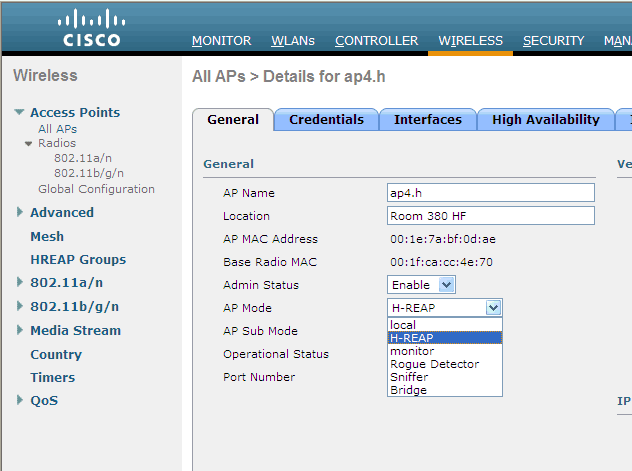The width and height of the screenshot is (632, 471).
Task: Open Global Configuration link
Action: 96,189
